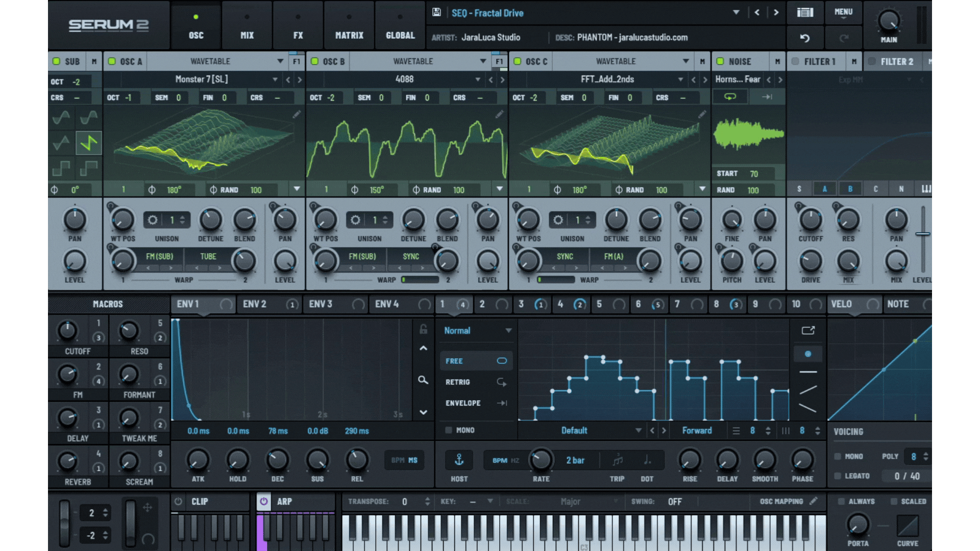Select the sub oscillator sawtooth waveform
The width and height of the screenshot is (980, 551).
[89, 143]
